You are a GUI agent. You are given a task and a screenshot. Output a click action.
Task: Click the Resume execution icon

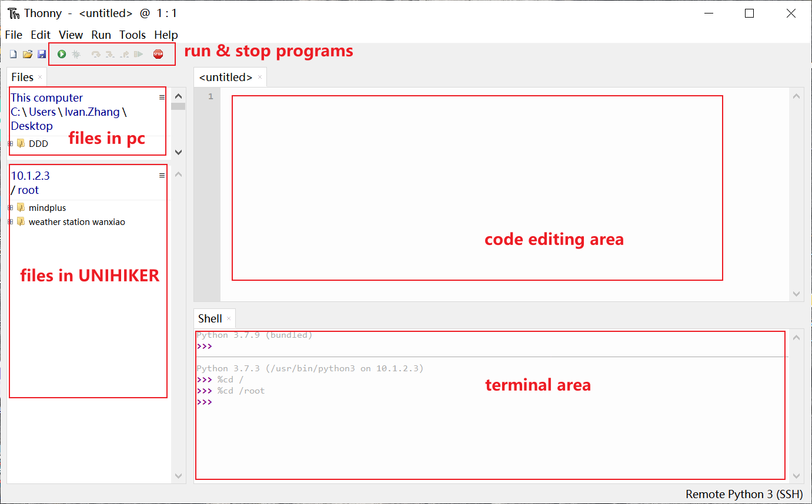tap(139, 53)
